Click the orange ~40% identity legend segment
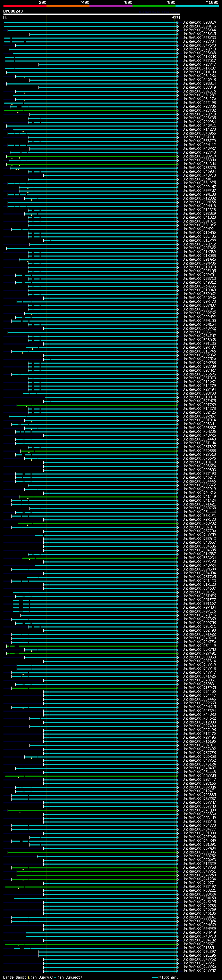This screenshot has width=222, height=980. 68,6
